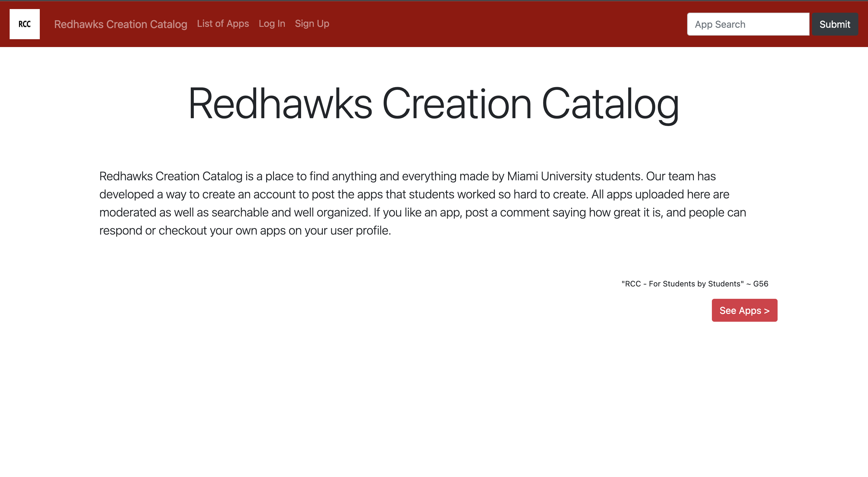Click the paragraph line starting "respond or checkout"
The width and height of the screenshot is (868, 477).
click(245, 231)
